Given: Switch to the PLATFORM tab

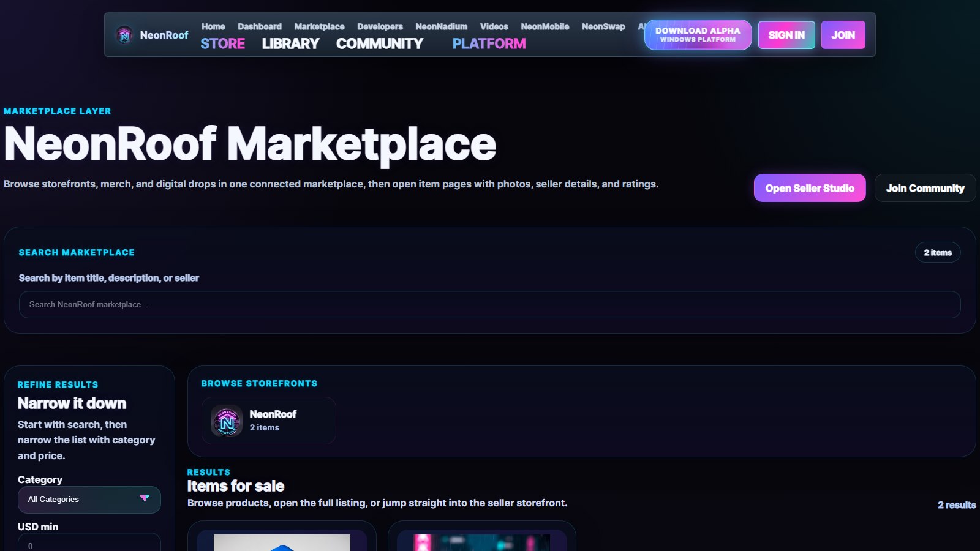Looking at the screenshot, I should [489, 44].
